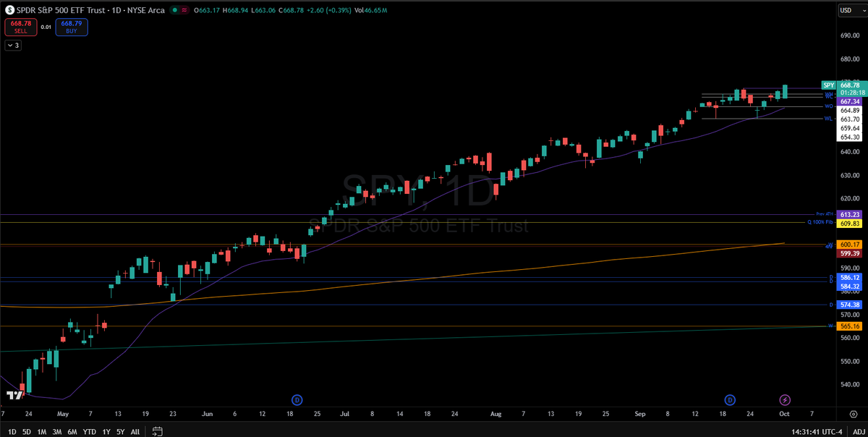This screenshot has height=437, width=868.
Task: Click the 654.30 price scale label
Action: click(850, 137)
